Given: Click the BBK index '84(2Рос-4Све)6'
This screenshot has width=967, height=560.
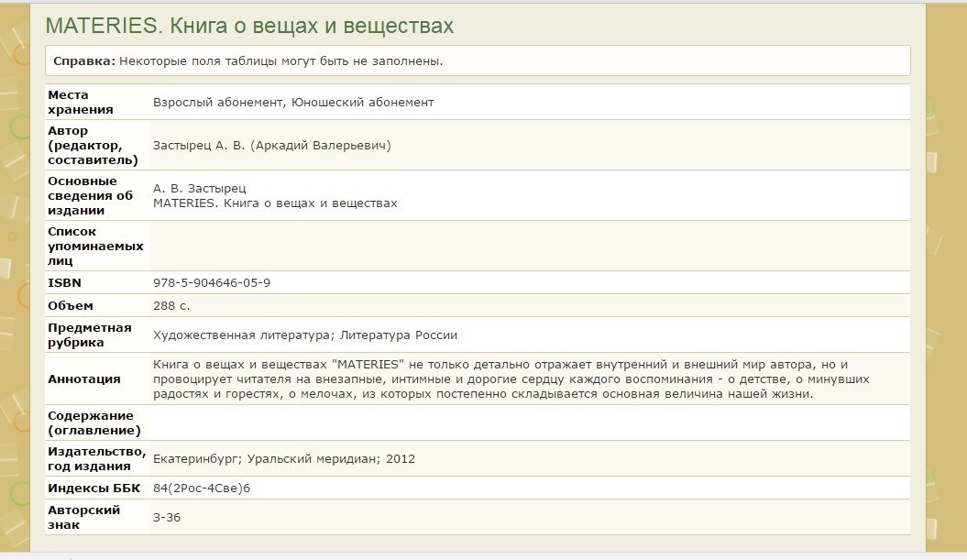Looking at the screenshot, I should coord(202,488).
